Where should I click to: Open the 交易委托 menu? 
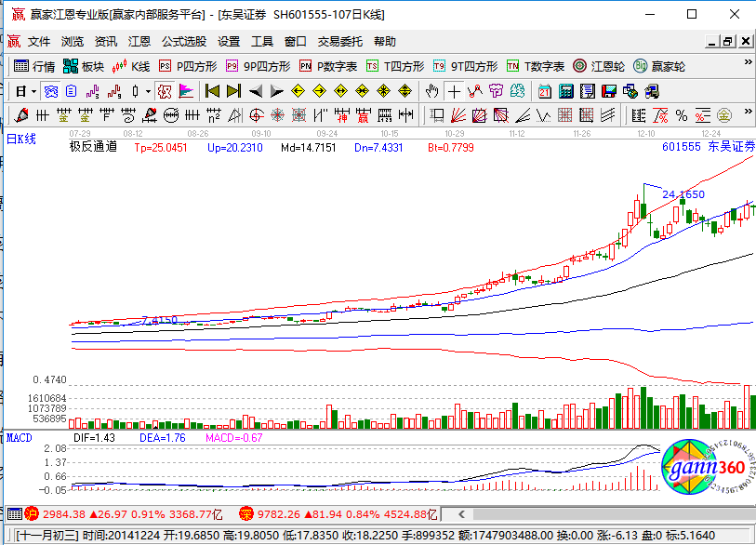coord(340,42)
